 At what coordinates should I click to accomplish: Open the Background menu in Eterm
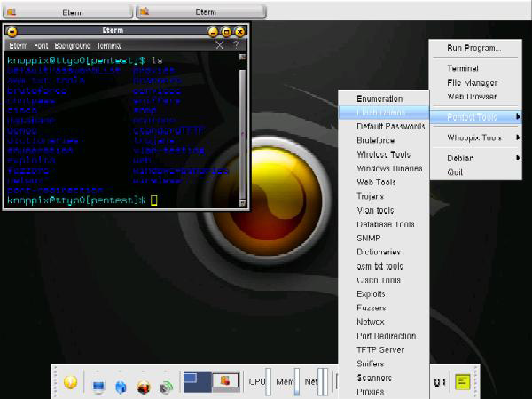click(x=72, y=45)
